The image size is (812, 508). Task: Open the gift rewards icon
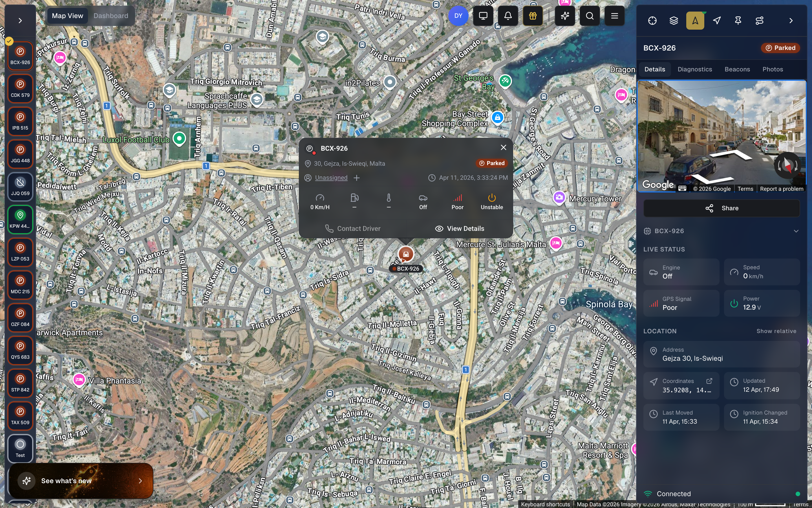533,16
